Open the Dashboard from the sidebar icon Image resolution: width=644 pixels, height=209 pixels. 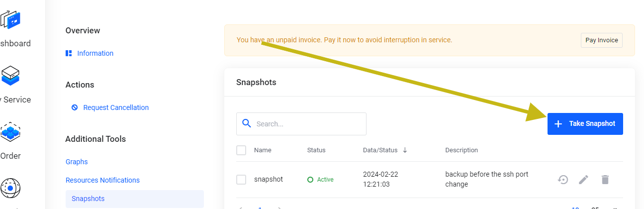point(12,20)
